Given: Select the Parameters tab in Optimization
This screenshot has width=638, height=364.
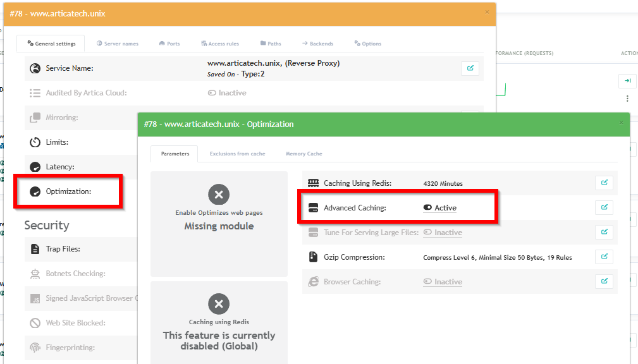Looking at the screenshot, I should pos(175,154).
